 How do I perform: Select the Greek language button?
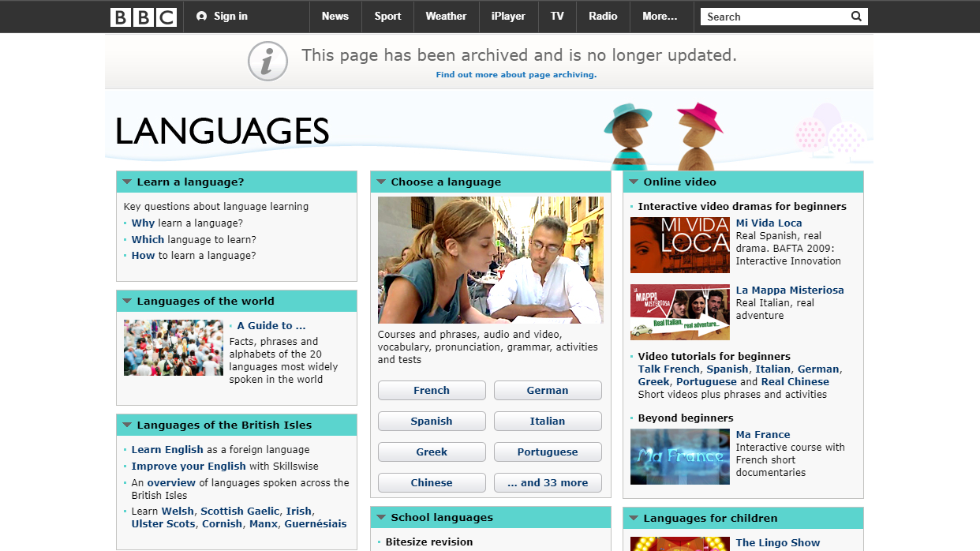(x=432, y=452)
